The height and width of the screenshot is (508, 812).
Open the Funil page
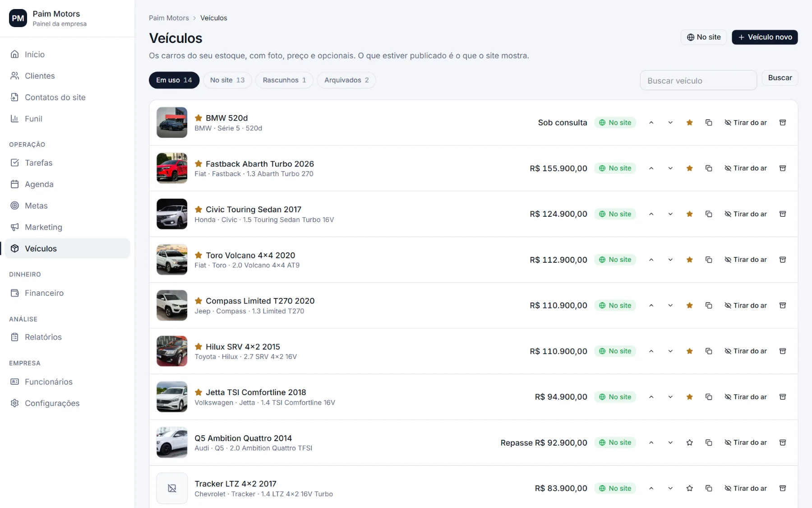[68, 119]
